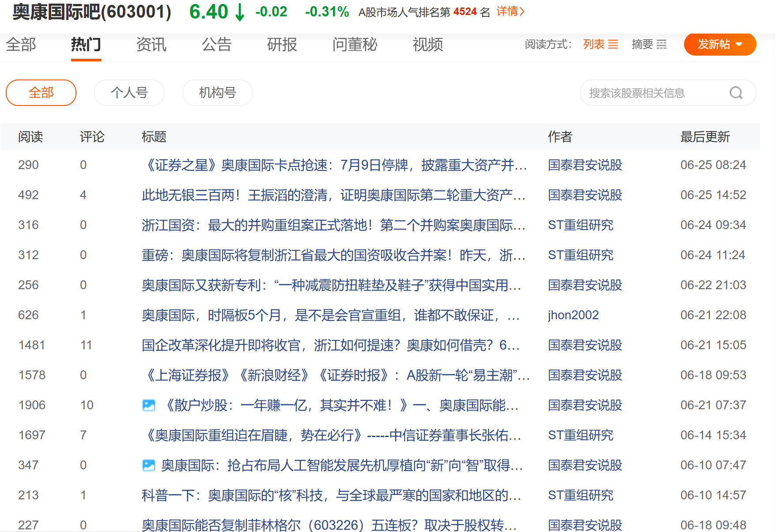Filter posts by 机构号
Screen dimensions: 775x532
coord(217,93)
